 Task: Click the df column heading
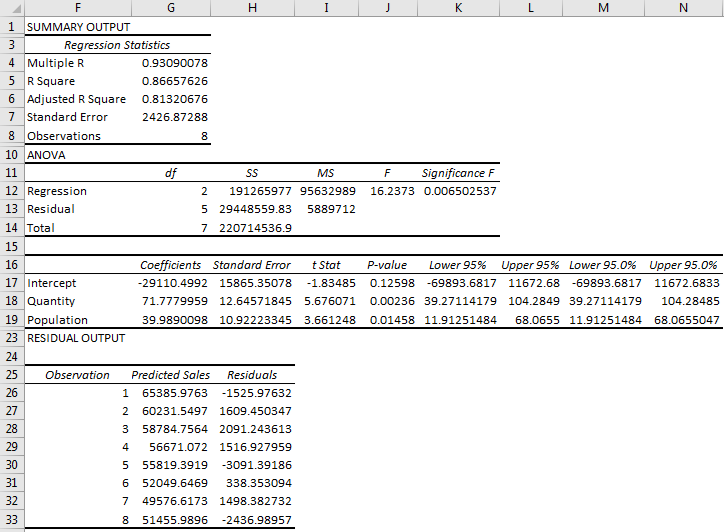(x=171, y=173)
